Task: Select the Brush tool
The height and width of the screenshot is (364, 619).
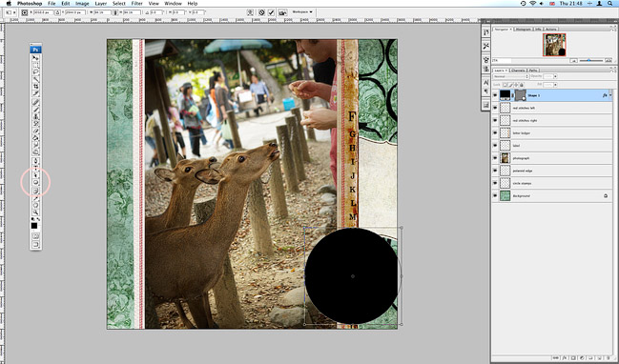Action: (35, 110)
